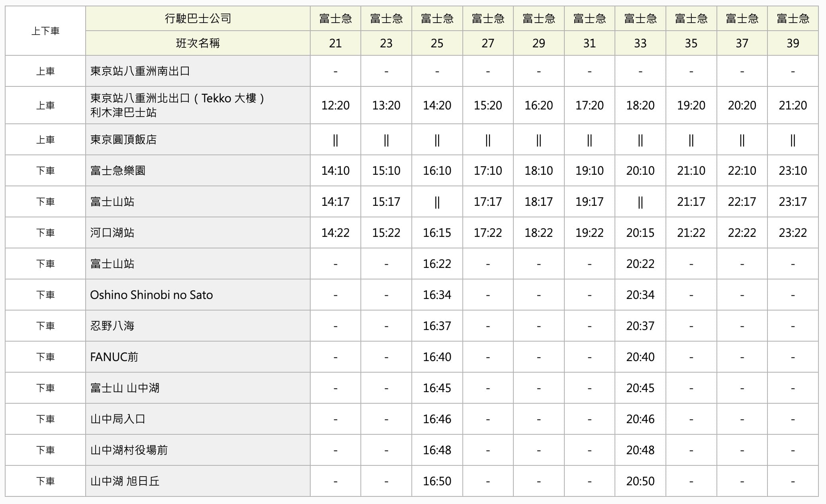Click the 14:17 time at 富士山站
This screenshot has width=826, height=504.
tap(335, 201)
